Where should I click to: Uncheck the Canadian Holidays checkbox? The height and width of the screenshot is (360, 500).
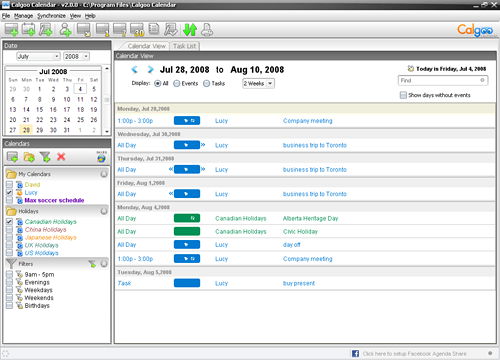9,221
